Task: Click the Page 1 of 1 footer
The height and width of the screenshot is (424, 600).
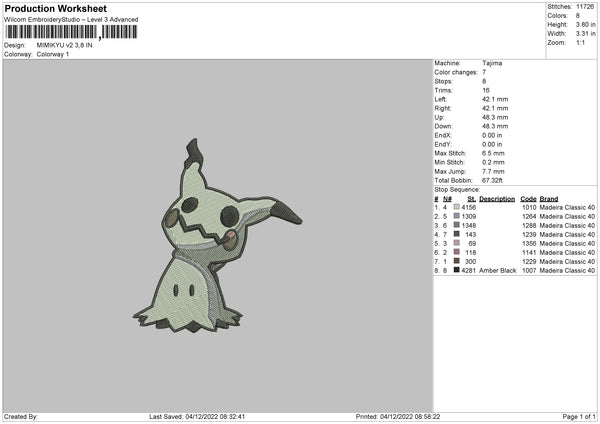Action: (x=579, y=417)
